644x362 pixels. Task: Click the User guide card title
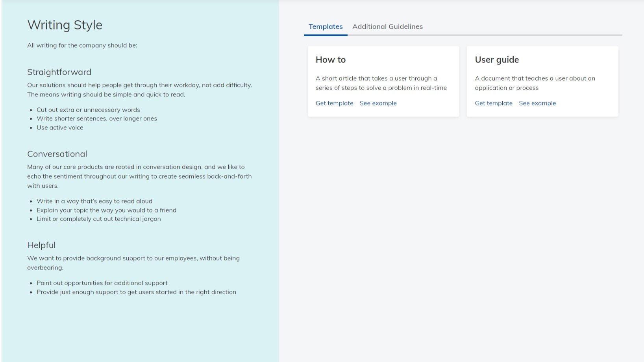point(497,60)
